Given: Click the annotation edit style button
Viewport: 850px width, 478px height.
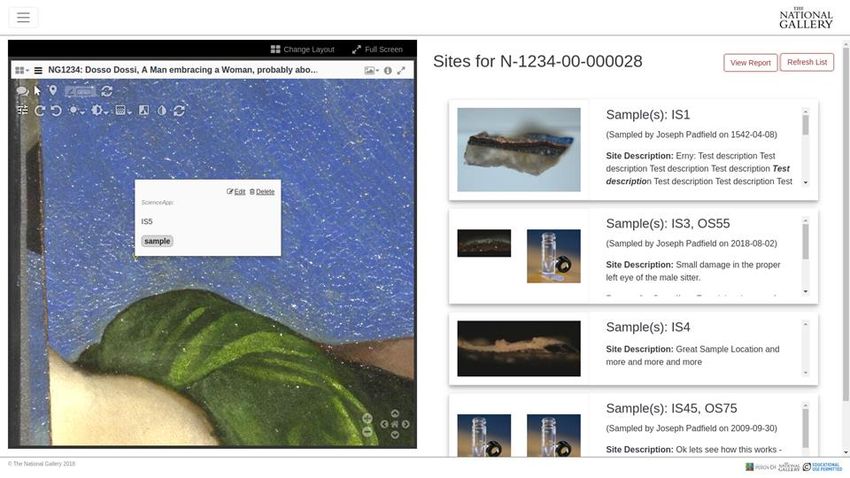Looking at the screenshot, I should click(80, 92).
